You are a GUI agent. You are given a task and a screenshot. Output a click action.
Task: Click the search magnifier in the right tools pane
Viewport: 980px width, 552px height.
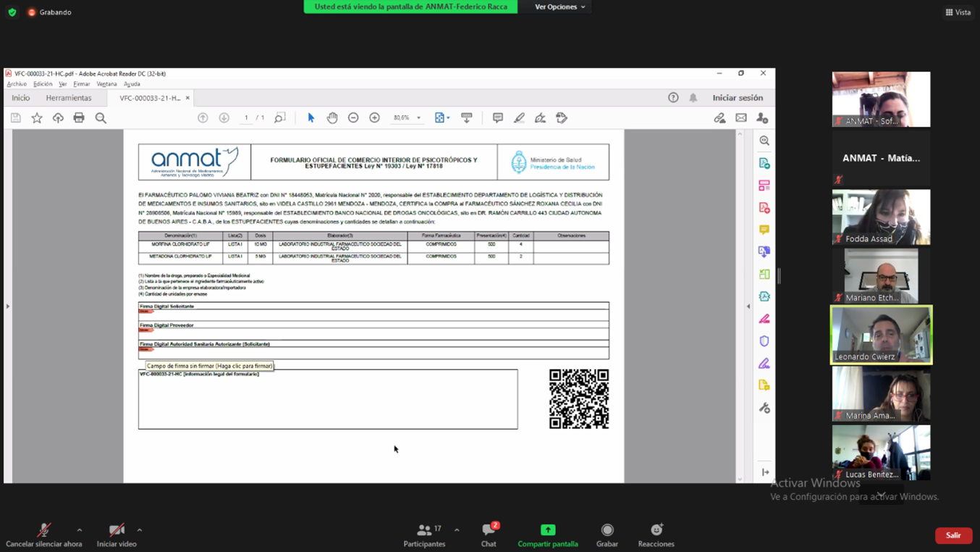pos(764,141)
